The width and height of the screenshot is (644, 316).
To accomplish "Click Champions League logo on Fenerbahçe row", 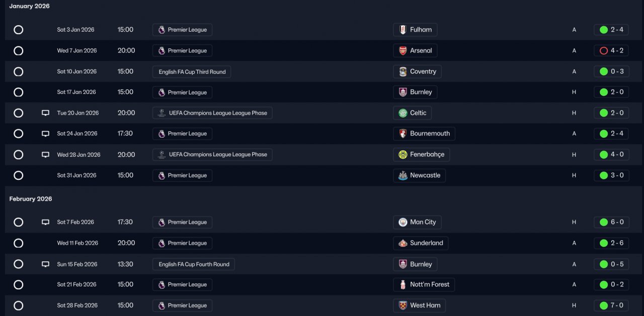I will 162,155.
